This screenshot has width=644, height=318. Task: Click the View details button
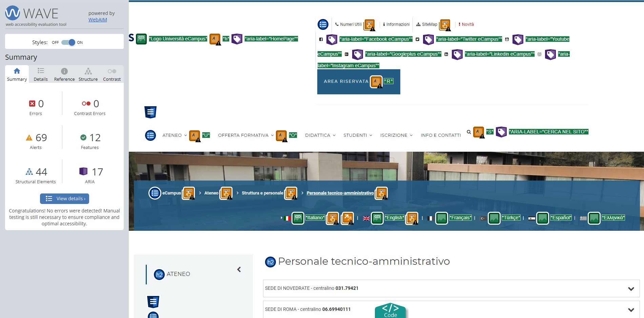[64, 199]
